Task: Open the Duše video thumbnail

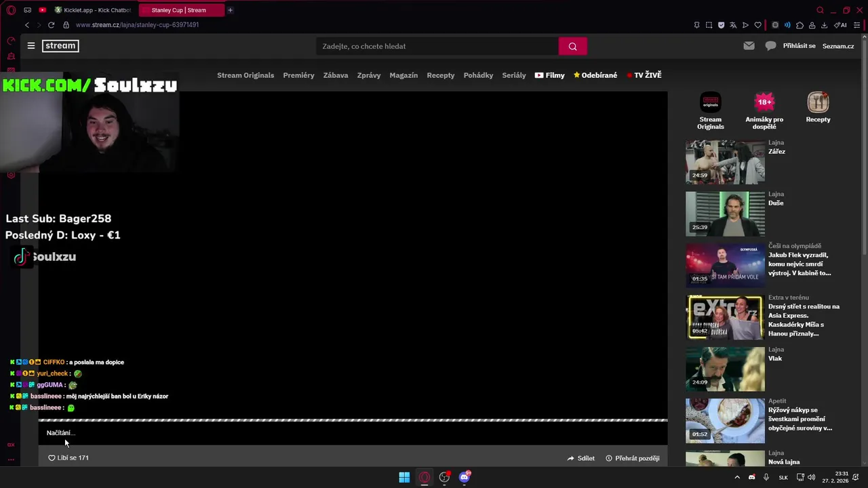Action: point(725,214)
